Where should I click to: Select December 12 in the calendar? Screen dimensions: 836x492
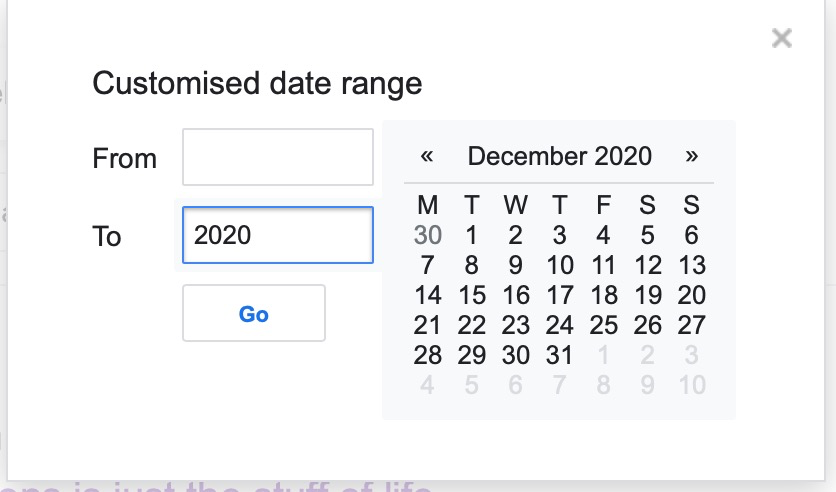648,266
